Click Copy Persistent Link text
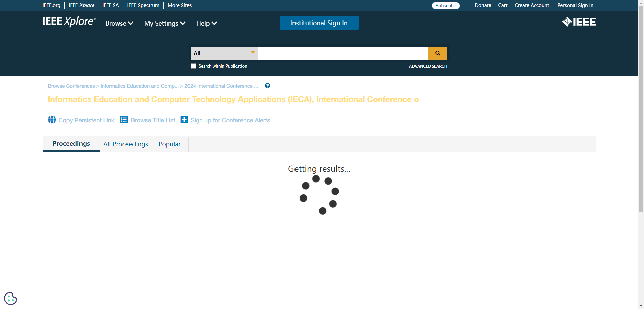The width and height of the screenshot is (644, 309). coord(87,120)
